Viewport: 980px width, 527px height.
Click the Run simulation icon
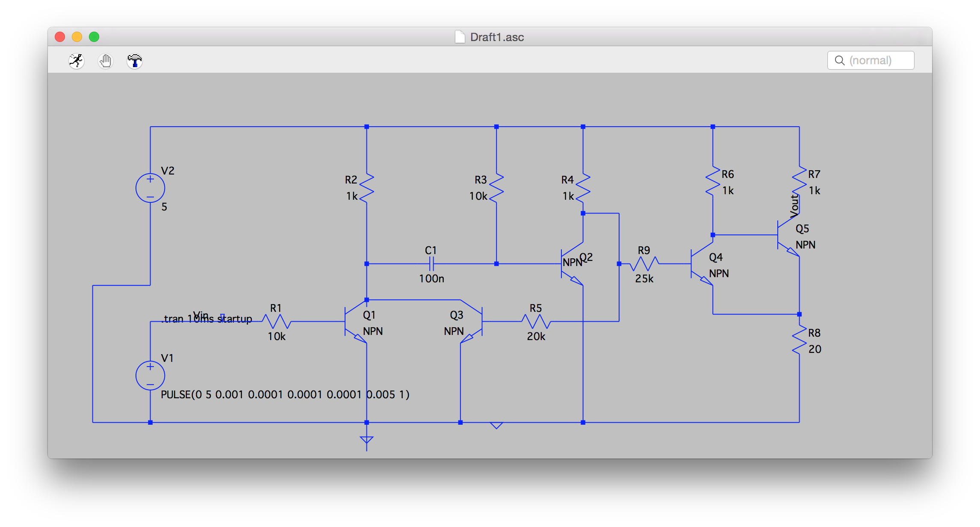click(x=77, y=61)
